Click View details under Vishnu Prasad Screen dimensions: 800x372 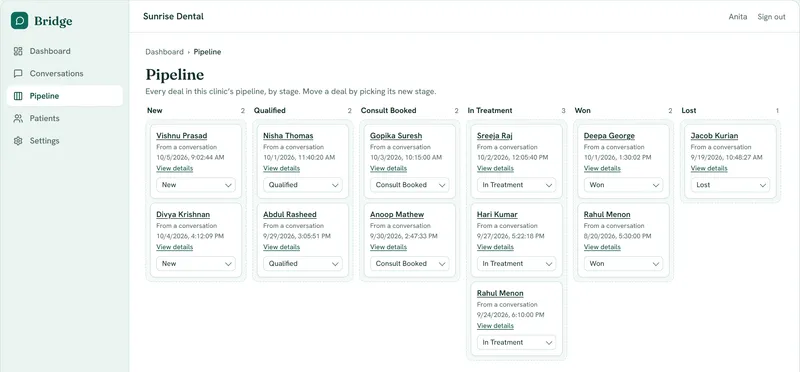point(174,168)
